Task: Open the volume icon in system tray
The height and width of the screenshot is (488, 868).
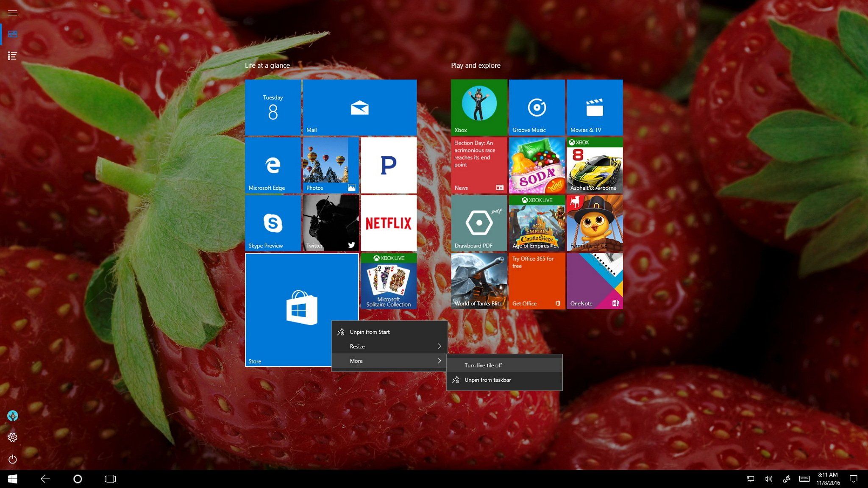Action: tap(768, 479)
